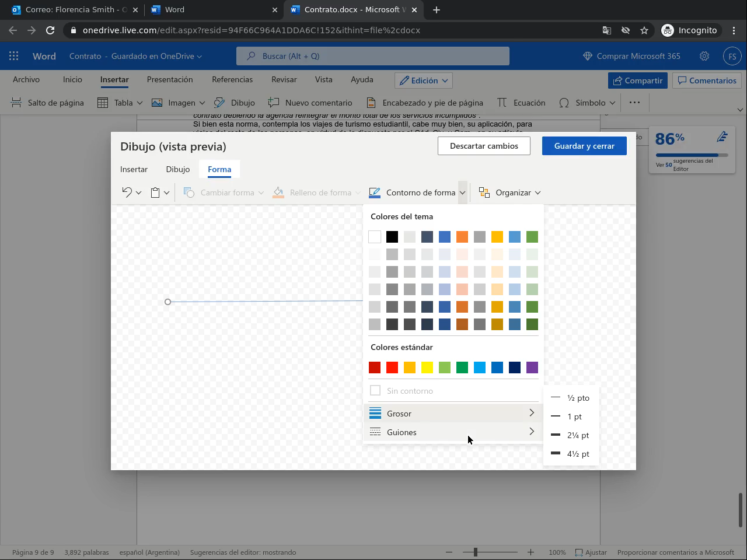Viewport: 747px width, 560px height.
Task: Switch to the Dibujo tab in dialog
Action: point(177,169)
